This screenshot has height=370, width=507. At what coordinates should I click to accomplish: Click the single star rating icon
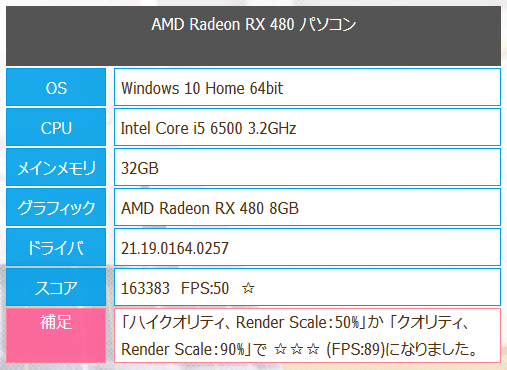(248, 288)
